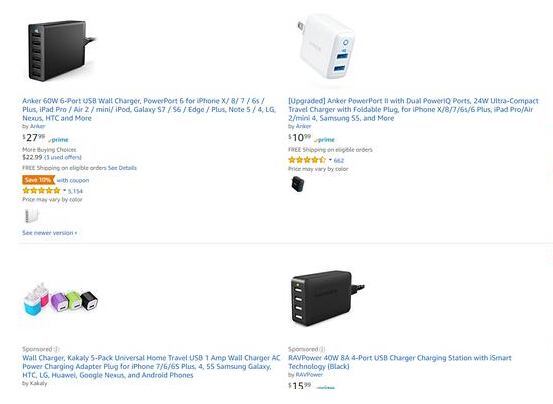This screenshot has width=553, height=404.
Task: Expand the rating dropdown arrow next to 5,154
Action: point(65,191)
